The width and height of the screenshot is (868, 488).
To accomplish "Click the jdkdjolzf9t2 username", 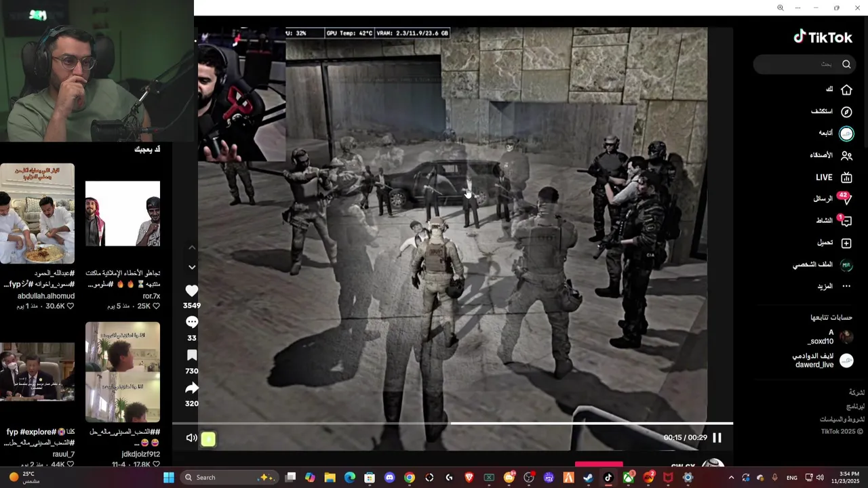I will (141, 454).
